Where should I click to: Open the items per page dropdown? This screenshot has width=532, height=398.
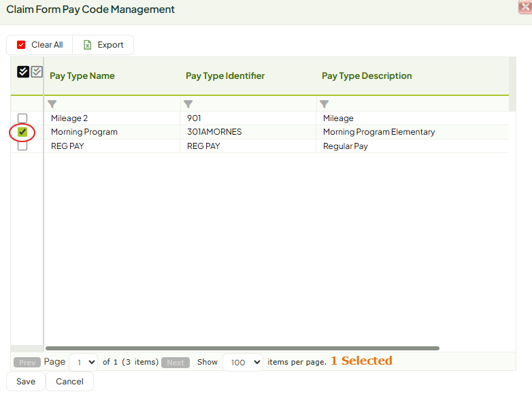coord(243,363)
